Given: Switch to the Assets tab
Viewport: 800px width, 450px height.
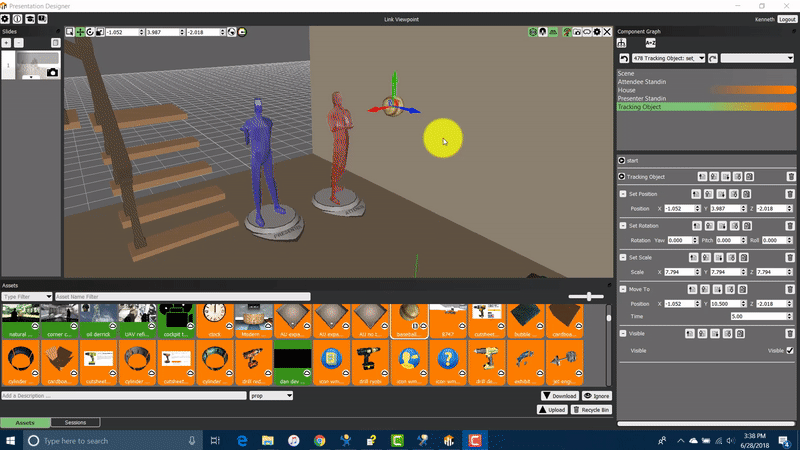Looking at the screenshot, I should point(25,422).
